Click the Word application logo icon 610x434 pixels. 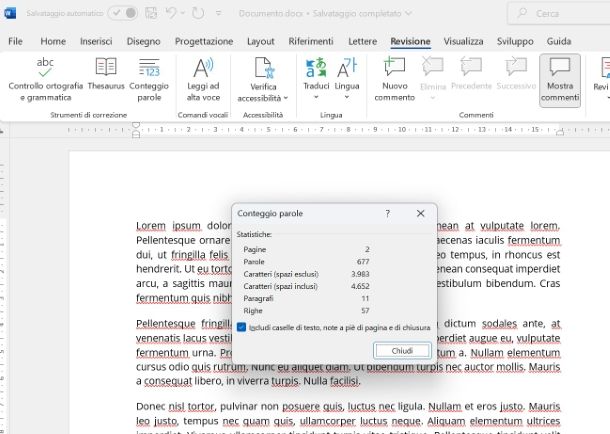pos(10,13)
